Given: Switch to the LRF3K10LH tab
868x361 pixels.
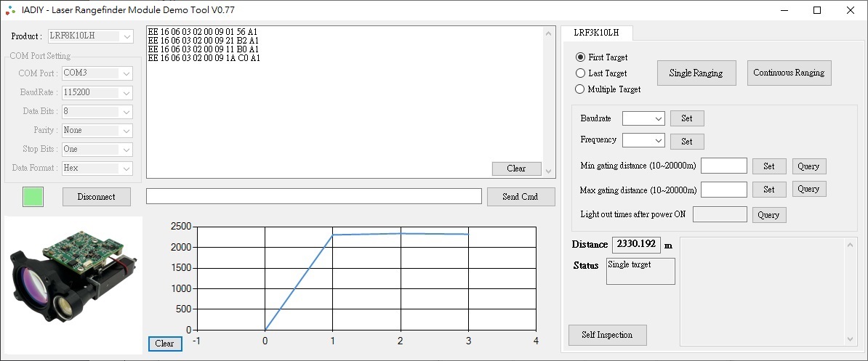Looking at the screenshot, I should click(596, 33).
